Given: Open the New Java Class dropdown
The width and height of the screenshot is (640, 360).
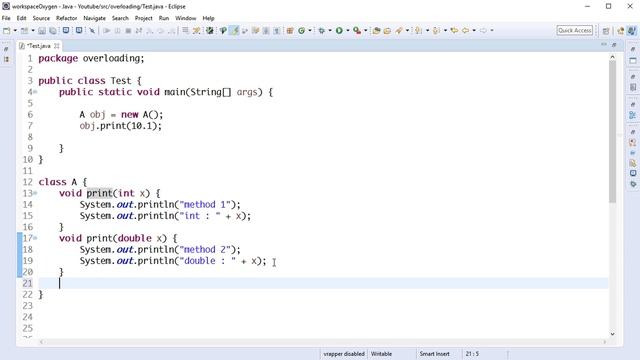Looking at the screenshot, I should (x=310, y=31).
